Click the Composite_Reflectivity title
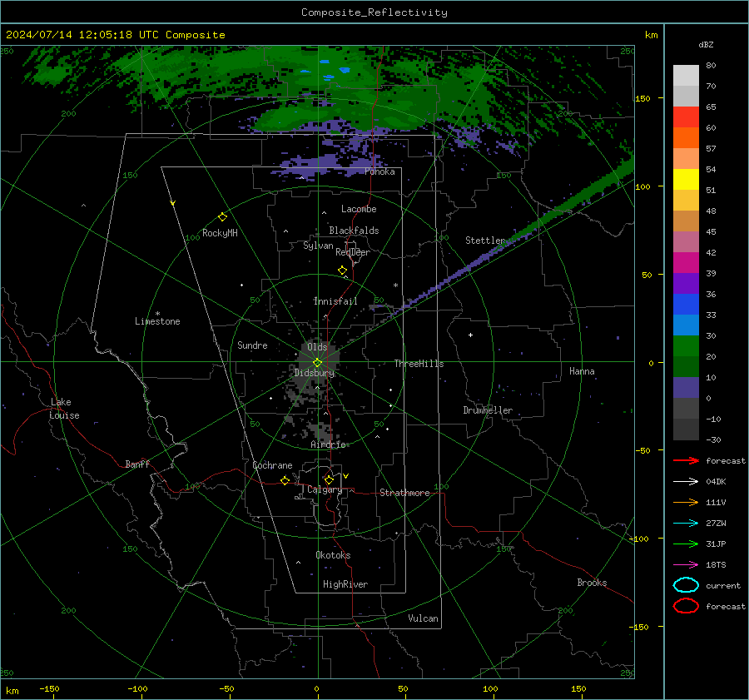Image resolution: width=749 pixels, height=700 pixels. click(x=374, y=12)
